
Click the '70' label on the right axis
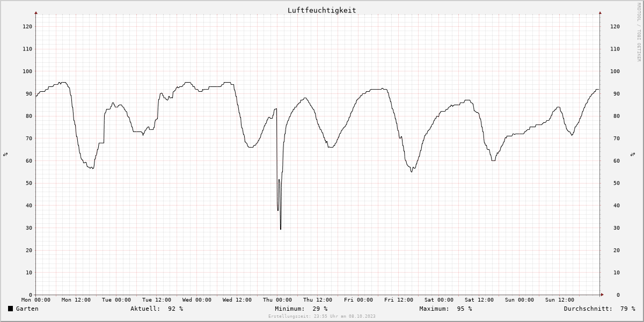[617, 138]
